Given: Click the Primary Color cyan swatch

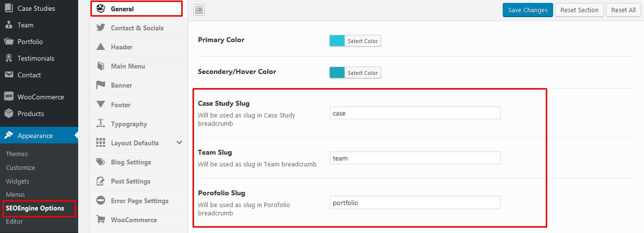Looking at the screenshot, I should tap(337, 41).
